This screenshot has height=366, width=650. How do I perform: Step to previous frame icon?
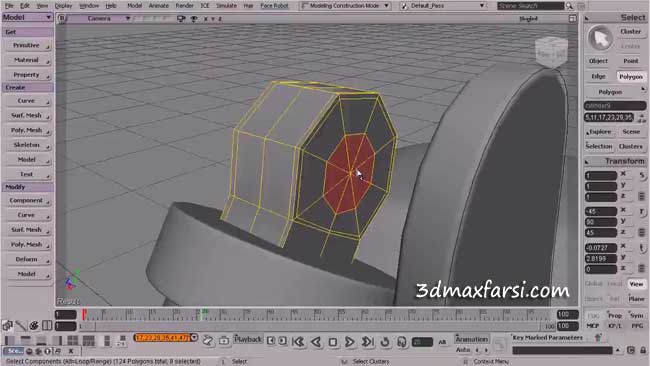coord(271,341)
